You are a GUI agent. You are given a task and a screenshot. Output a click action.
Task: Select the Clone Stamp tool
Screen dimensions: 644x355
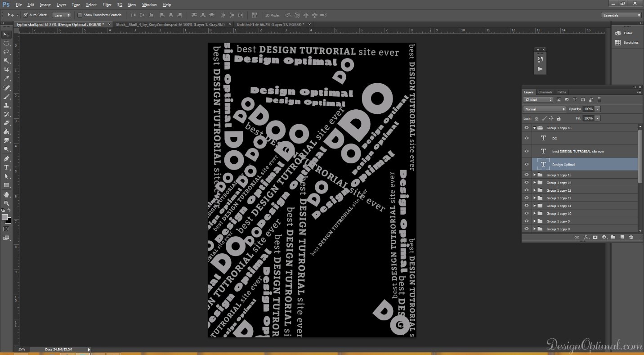[6, 105]
